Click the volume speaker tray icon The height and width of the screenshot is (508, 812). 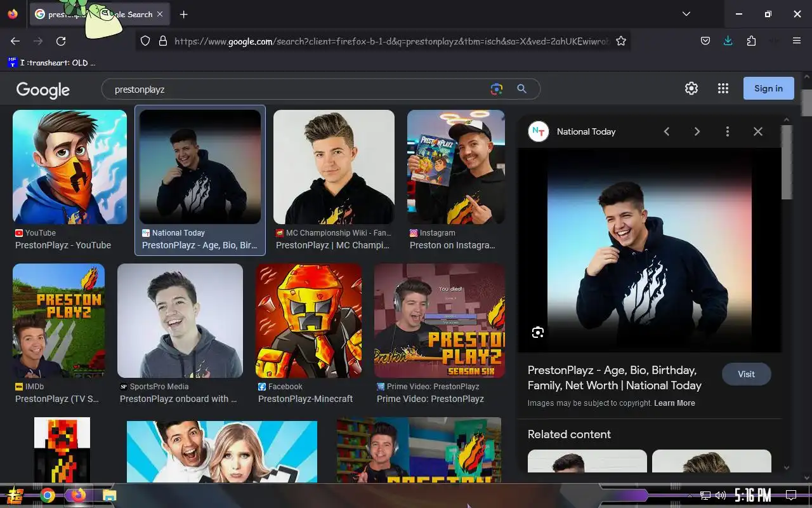pos(720,495)
